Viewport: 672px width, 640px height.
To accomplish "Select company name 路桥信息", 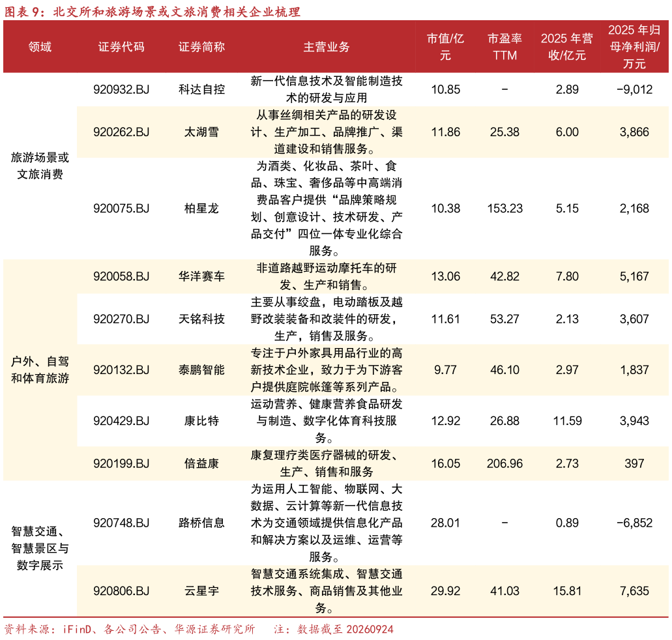I will (201, 523).
